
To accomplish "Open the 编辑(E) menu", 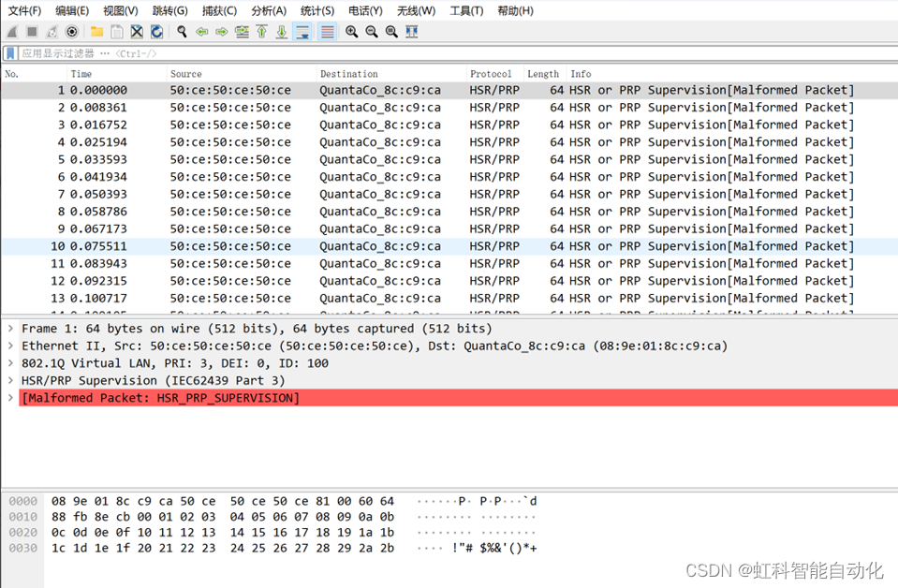I will (72, 11).
